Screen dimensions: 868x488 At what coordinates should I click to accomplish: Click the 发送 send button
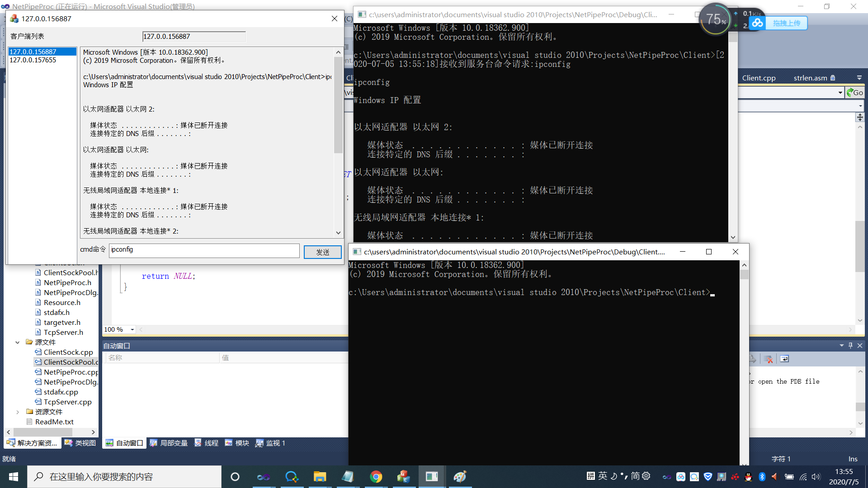point(322,252)
